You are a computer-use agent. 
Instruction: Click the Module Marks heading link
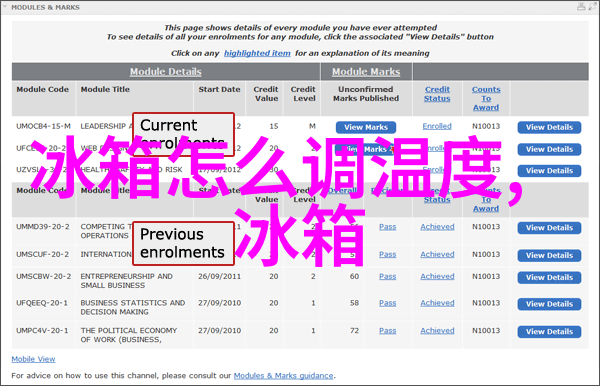pos(366,72)
